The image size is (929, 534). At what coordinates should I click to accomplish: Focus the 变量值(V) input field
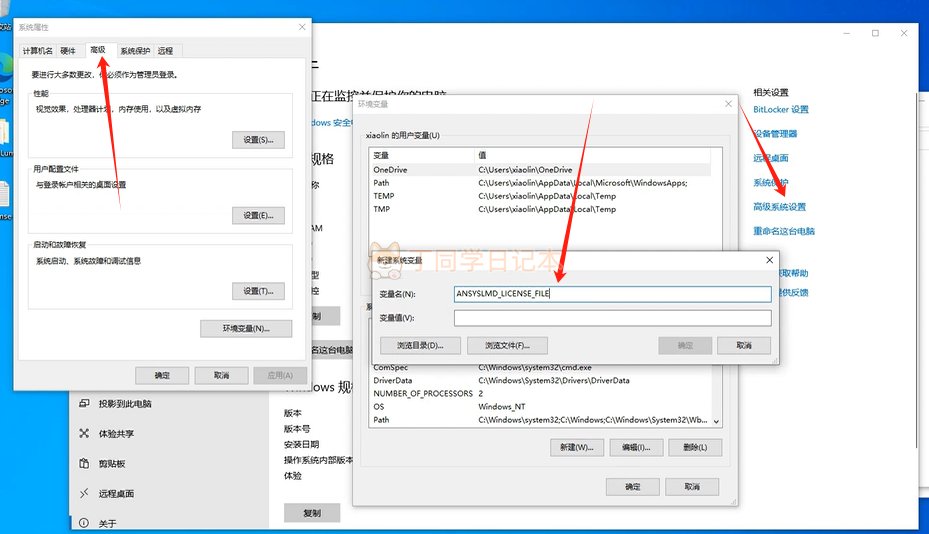click(613, 318)
